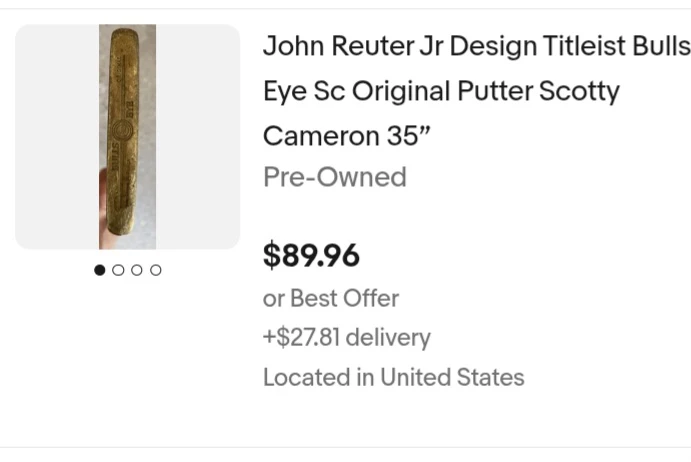Image resolution: width=691 pixels, height=462 pixels.
Task: Click 'Located in United States' text
Action: (x=394, y=377)
